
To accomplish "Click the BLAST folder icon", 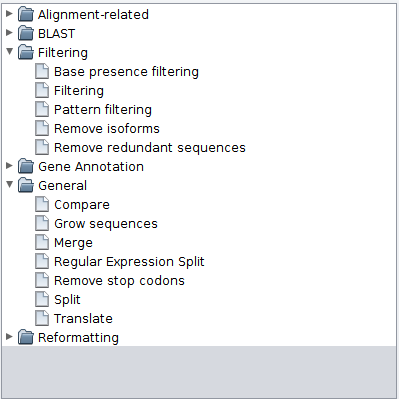I will pos(26,33).
